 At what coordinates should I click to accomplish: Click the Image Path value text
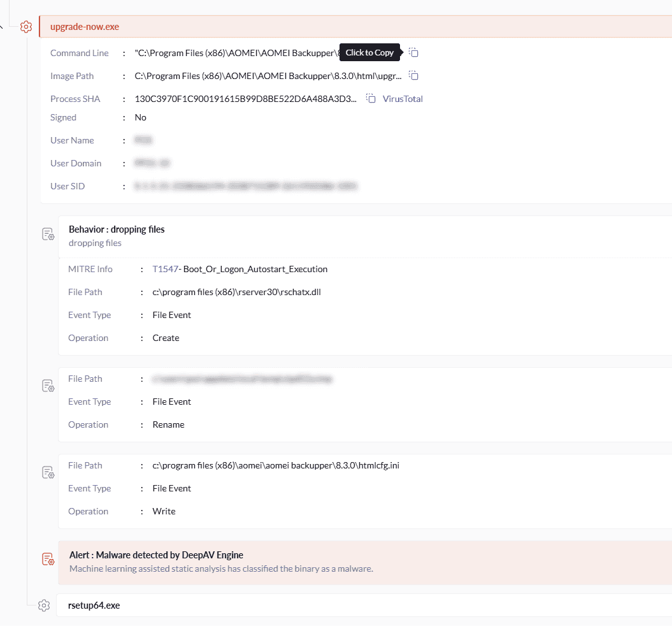click(x=268, y=76)
